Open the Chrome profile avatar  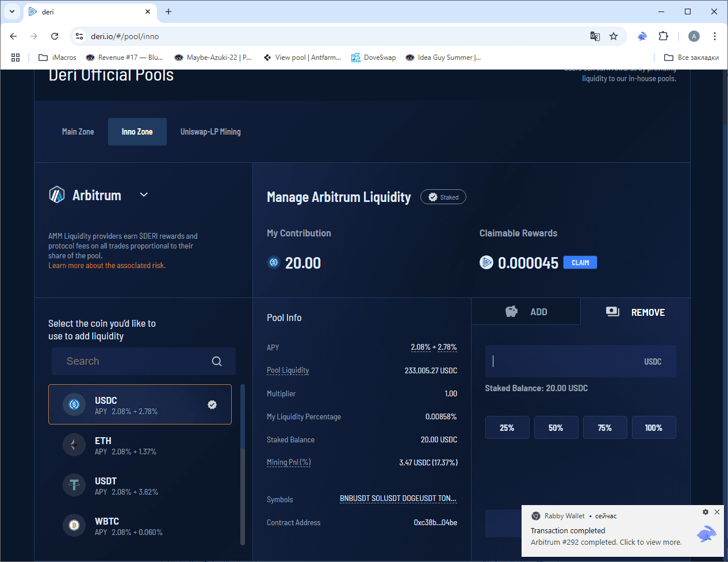[x=694, y=36]
